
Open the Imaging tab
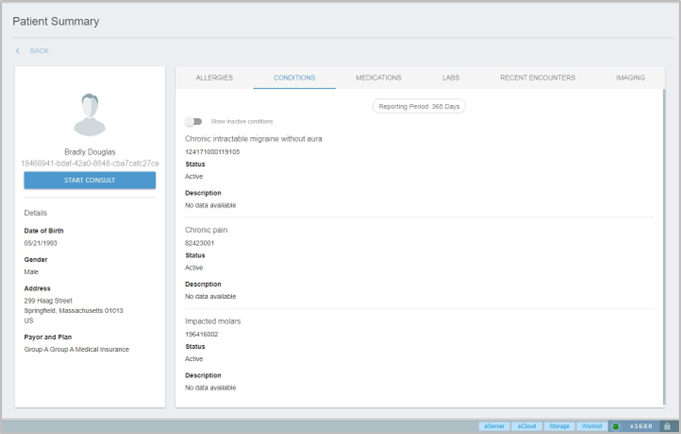pyautogui.click(x=630, y=78)
